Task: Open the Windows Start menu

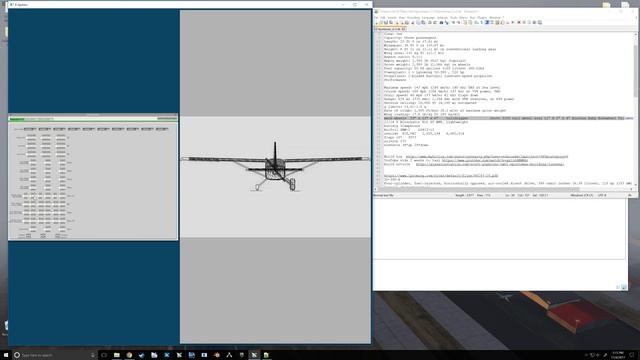Action: 5,355
